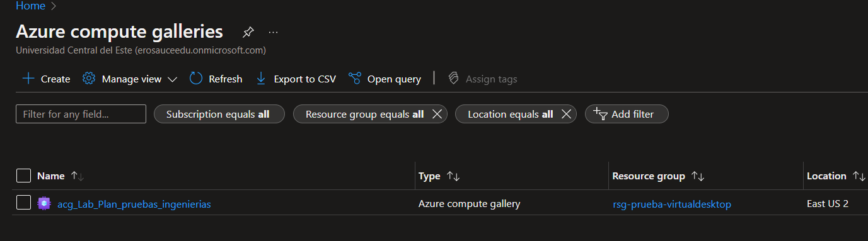Click the Assign tags label
The image size is (868, 241).
click(x=492, y=79)
